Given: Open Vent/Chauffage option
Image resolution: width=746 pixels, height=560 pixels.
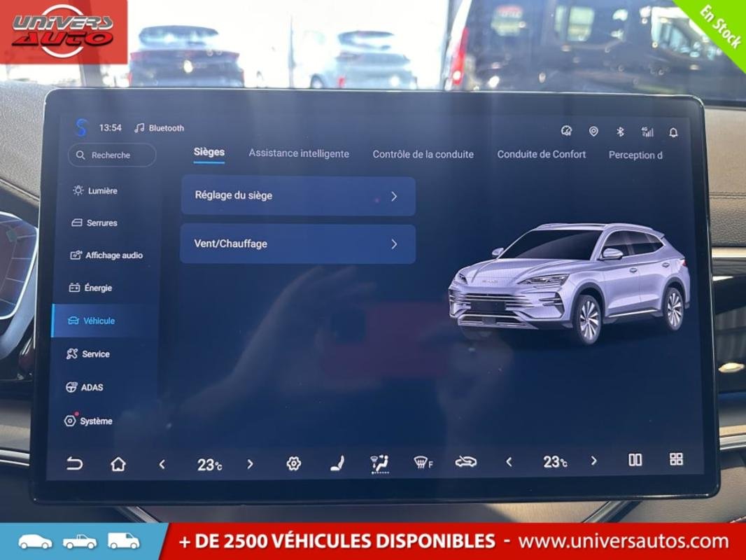Looking at the screenshot, I should click(298, 244).
